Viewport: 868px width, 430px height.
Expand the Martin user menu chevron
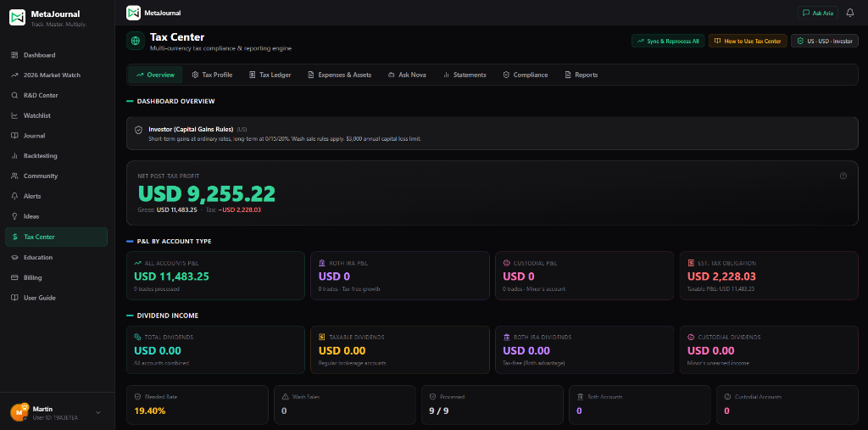[98, 412]
